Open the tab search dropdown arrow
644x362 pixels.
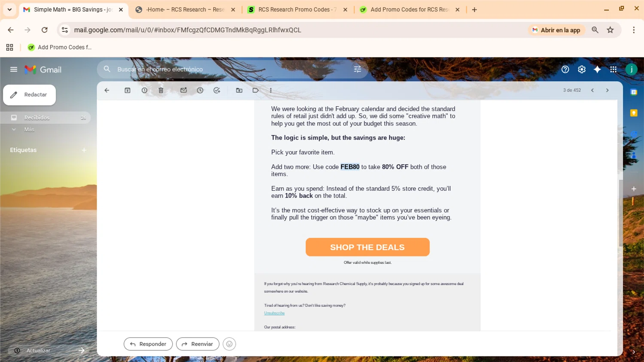9,9
